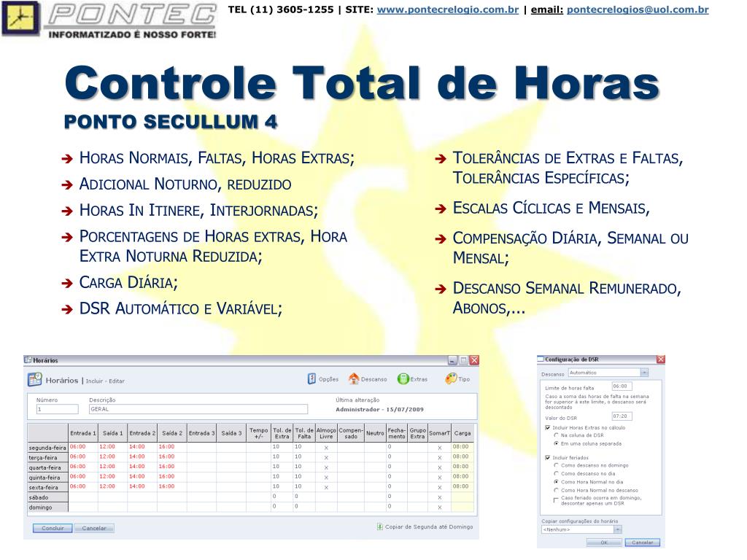Toggle Incluir Horas Extras no cálculo checkbox

(547, 427)
